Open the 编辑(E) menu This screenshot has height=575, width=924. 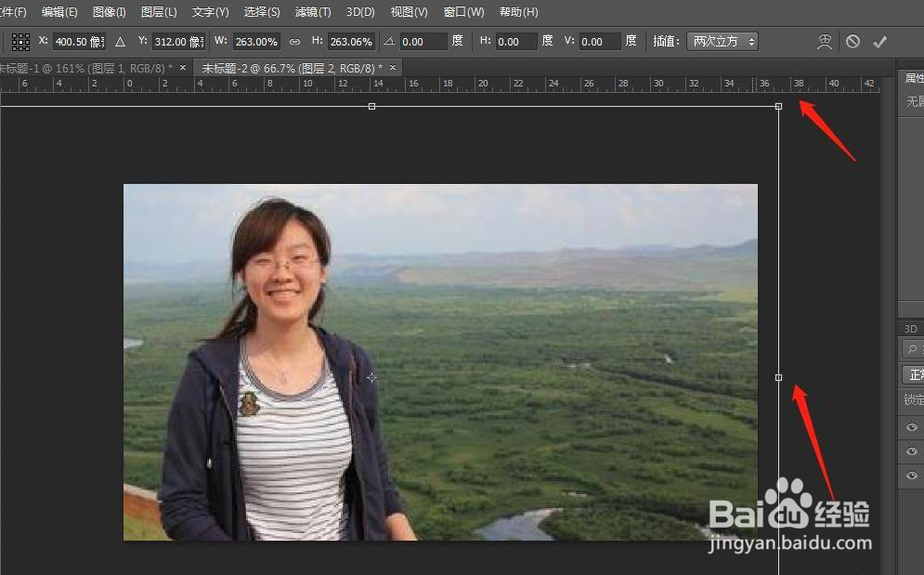pos(59,12)
